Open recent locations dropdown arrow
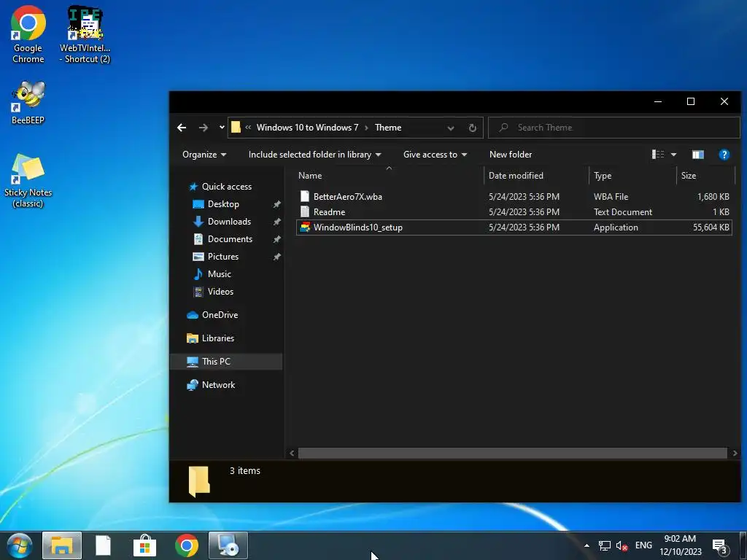This screenshot has width=747, height=560. coord(222,128)
